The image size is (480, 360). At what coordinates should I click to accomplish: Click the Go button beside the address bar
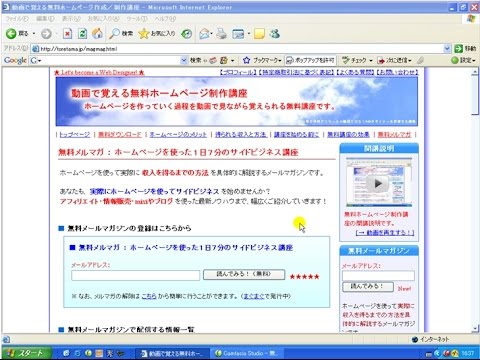(465, 49)
